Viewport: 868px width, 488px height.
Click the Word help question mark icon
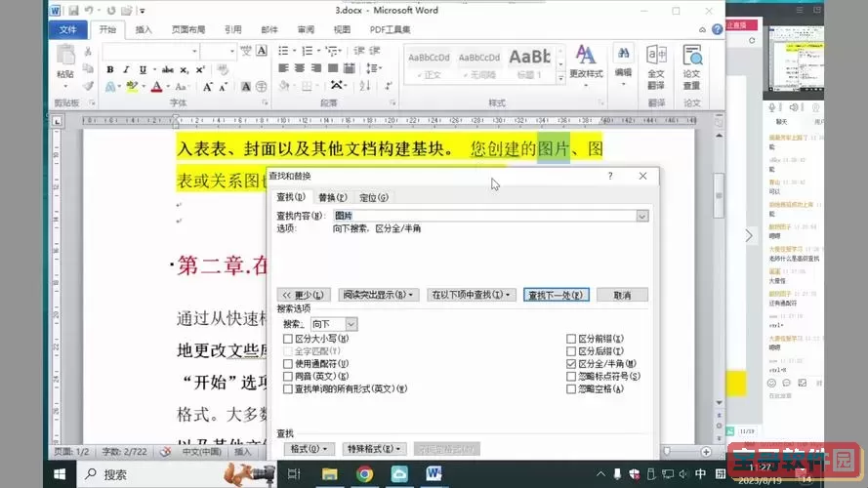(717, 29)
